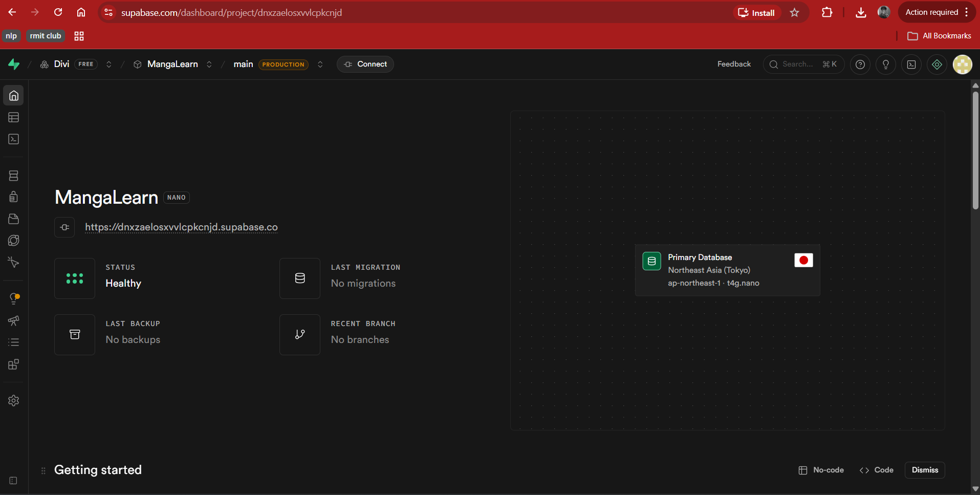Dismiss the Getting started section
The height and width of the screenshot is (495, 980).
click(x=925, y=470)
